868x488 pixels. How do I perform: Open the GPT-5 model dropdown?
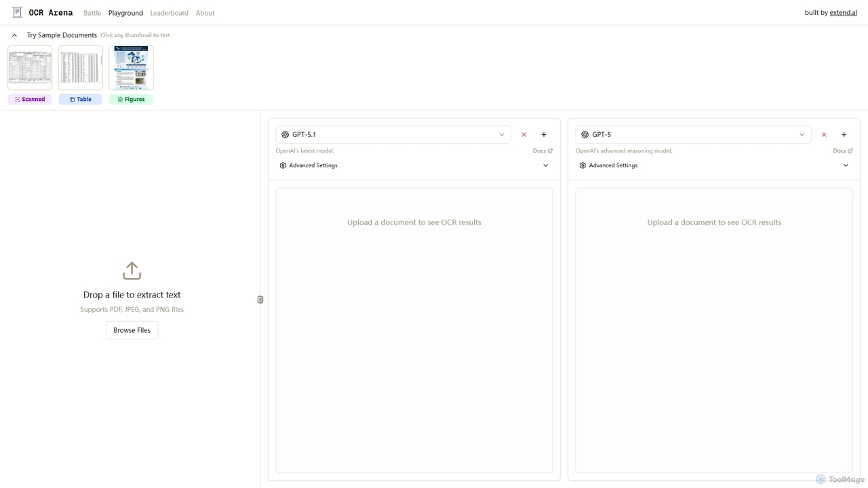(x=693, y=134)
